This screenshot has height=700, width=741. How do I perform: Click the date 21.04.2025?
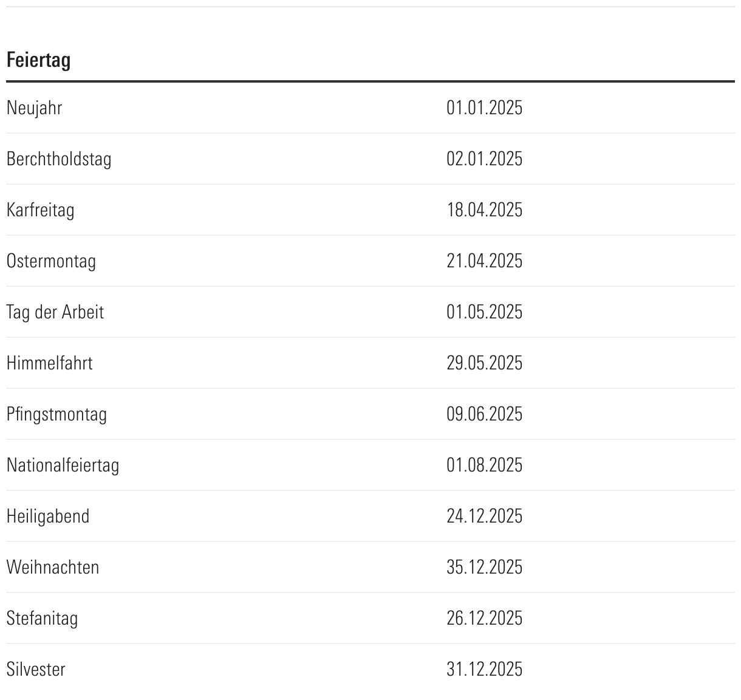(x=484, y=261)
